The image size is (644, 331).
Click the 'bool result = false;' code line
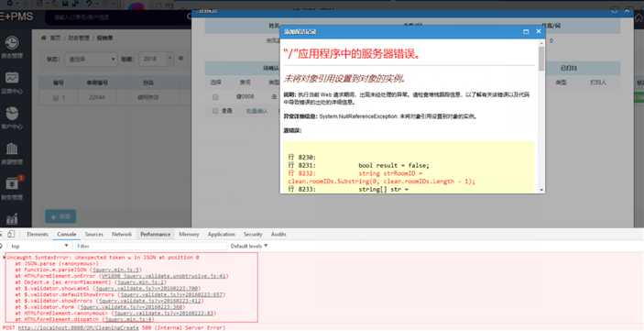394,165
